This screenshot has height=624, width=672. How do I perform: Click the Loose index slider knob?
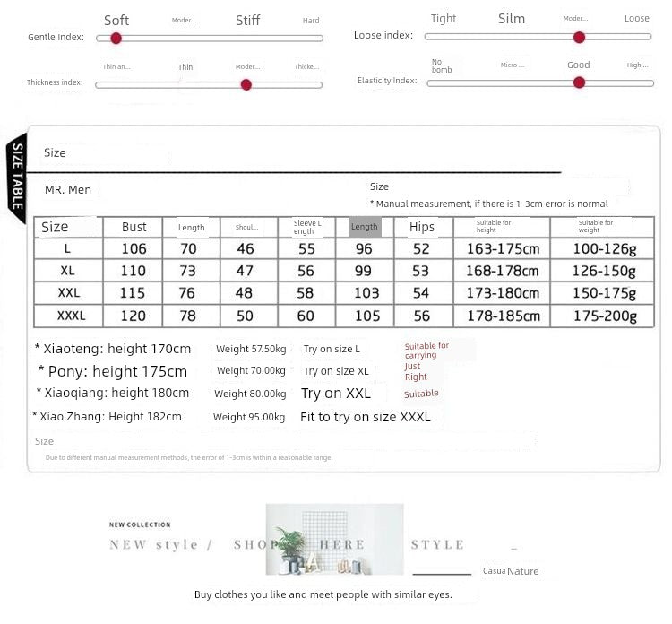point(579,37)
